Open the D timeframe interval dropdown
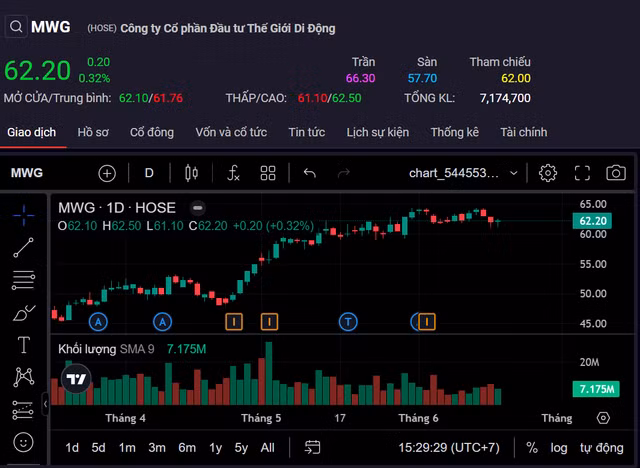This screenshot has height=468, width=640. pos(149,173)
